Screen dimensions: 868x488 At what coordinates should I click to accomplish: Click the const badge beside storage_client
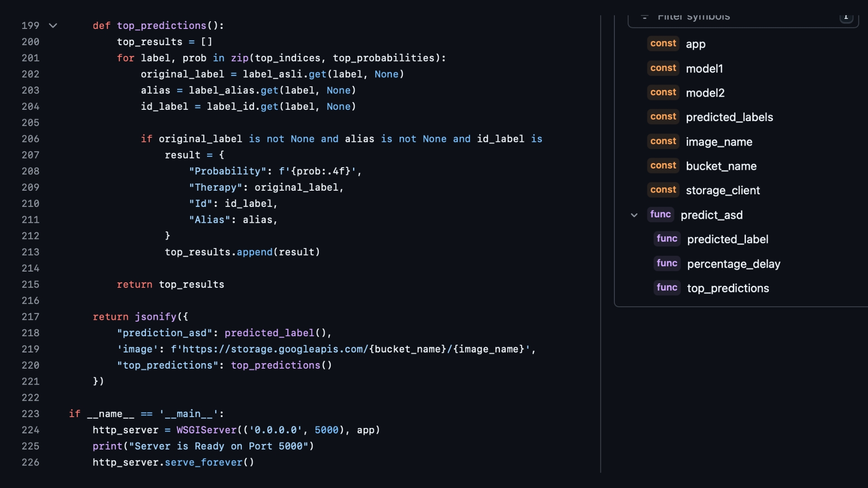click(663, 190)
